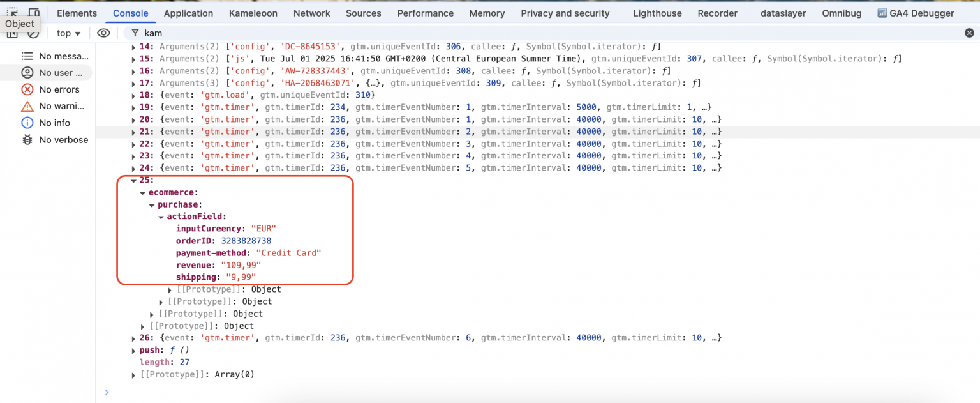Viewport: 980px width, 403px height.
Task: Expand the push function entry
Action: coord(134,350)
